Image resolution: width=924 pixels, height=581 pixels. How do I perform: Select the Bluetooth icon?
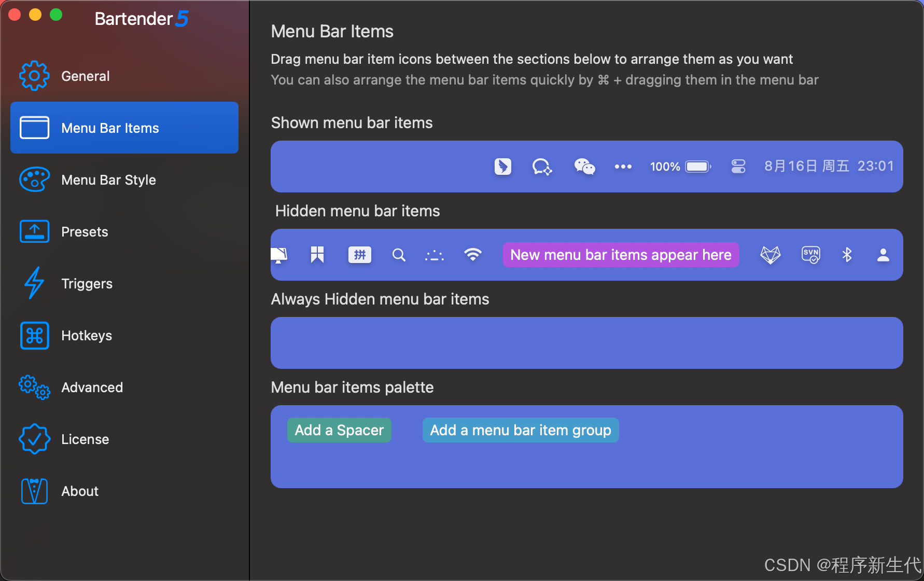click(x=847, y=255)
